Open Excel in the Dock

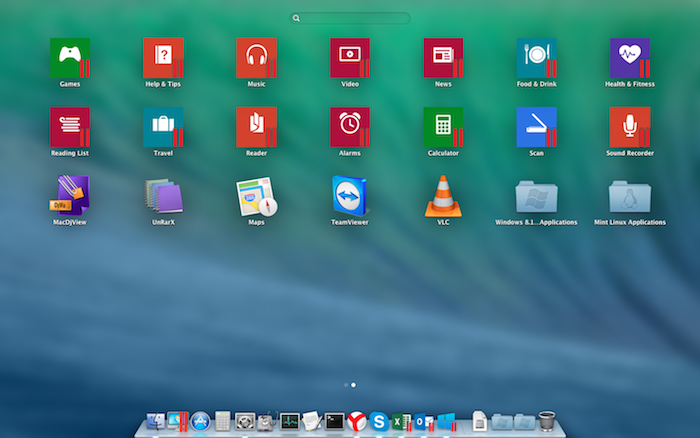coord(401,422)
